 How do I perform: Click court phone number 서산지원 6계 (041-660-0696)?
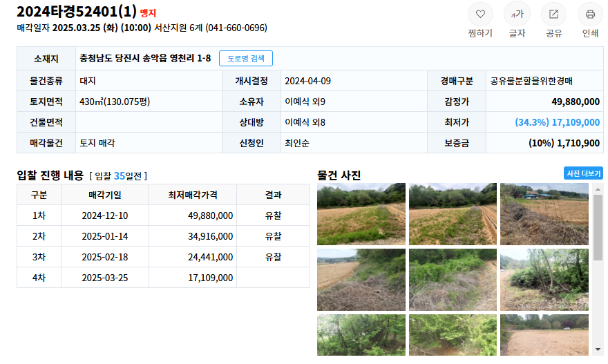pyautogui.click(x=211, y=28)
